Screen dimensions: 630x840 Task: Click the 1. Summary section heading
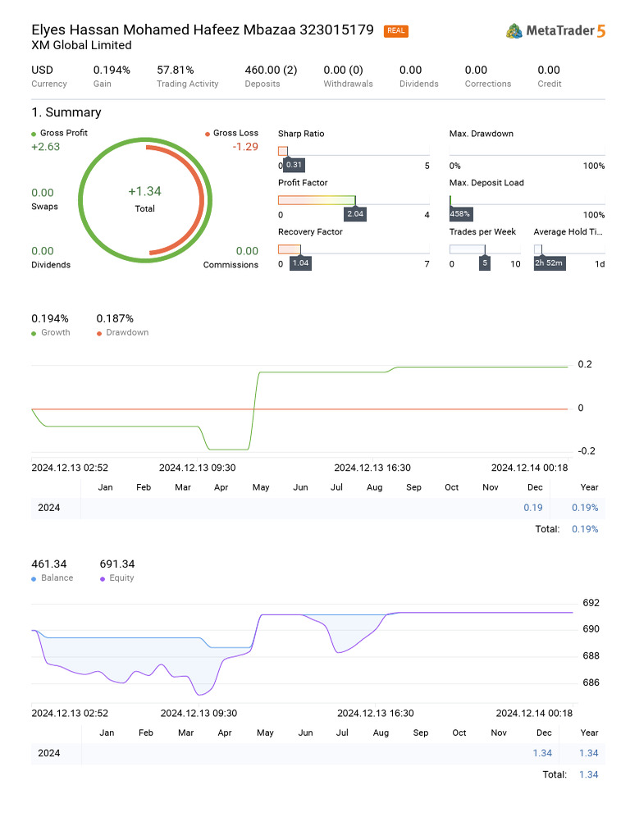point(66,112)
